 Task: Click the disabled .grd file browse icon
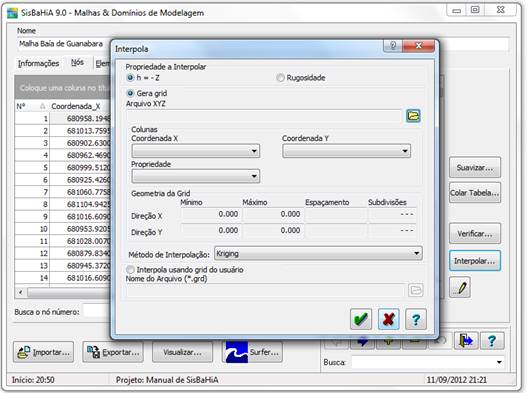click(x=416, y=290)
